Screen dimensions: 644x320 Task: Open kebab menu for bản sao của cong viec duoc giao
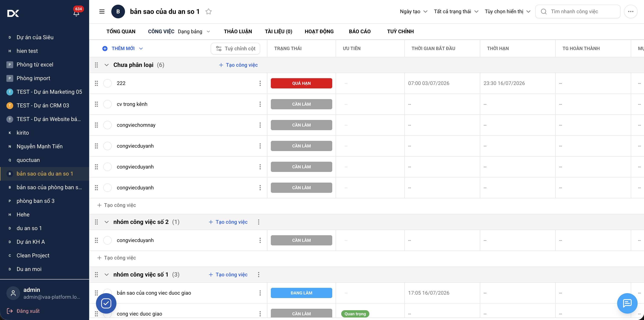(x=260, y=293)
